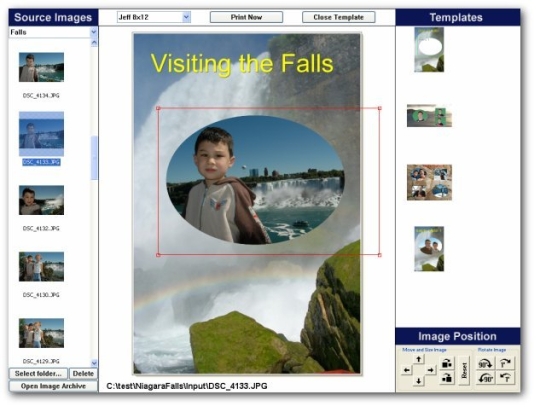This screenshot has height=412, width=540.
Task: Click the 'Rotate Image' label
Action: [492, 350]
